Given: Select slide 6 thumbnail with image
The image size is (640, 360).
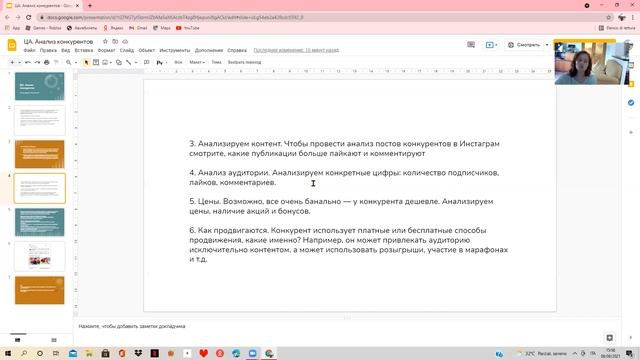Looking at the screenshot, I should pyautogui.click(x=40, y=256).
